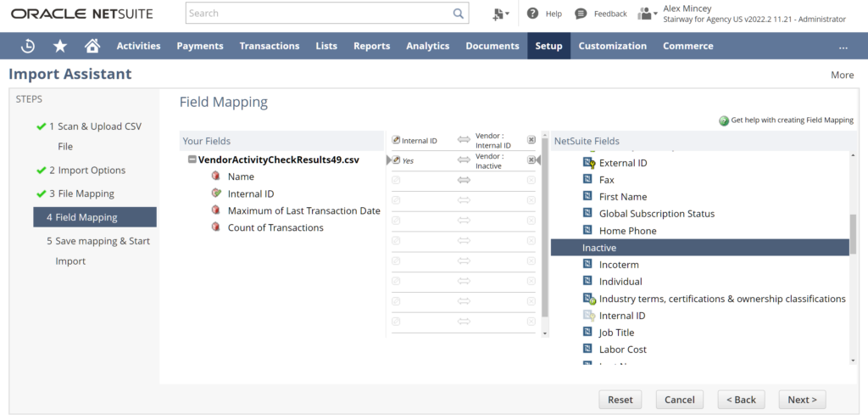The height and width of the screenshot is (420, 868).
Task: Open the Commerce menu
Action: [x=688, y=46]
